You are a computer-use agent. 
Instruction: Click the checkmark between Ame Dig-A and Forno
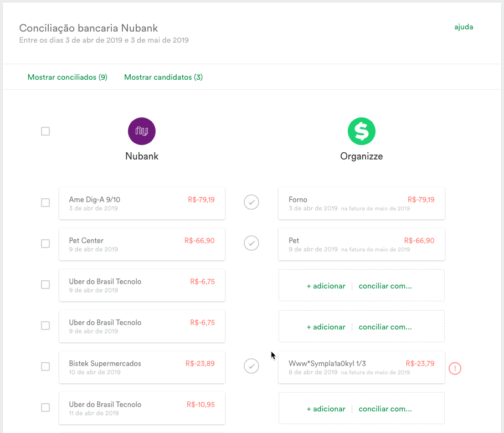tap(251, 202)
